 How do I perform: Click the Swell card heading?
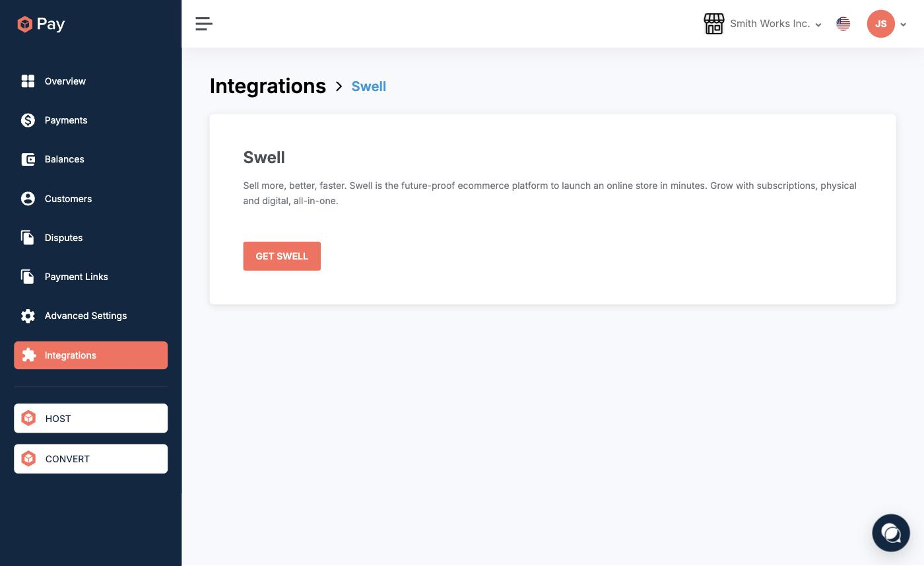(264, 157)
